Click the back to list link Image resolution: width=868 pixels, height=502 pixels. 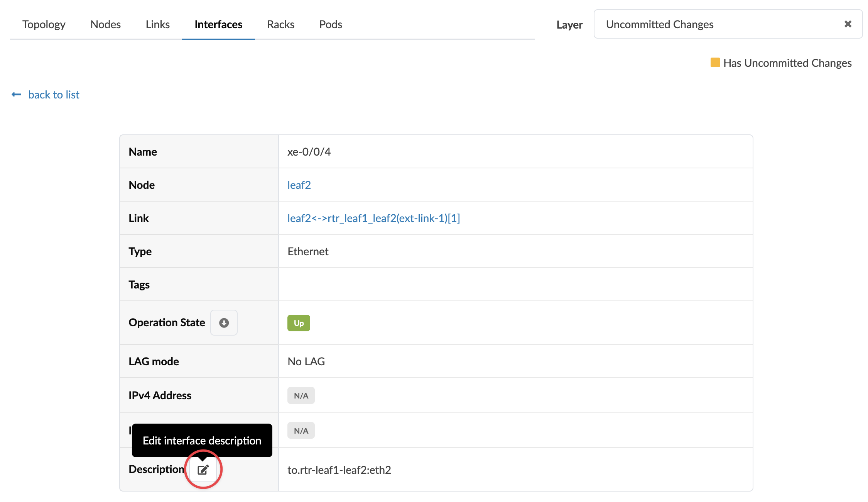tap(54, 95)
